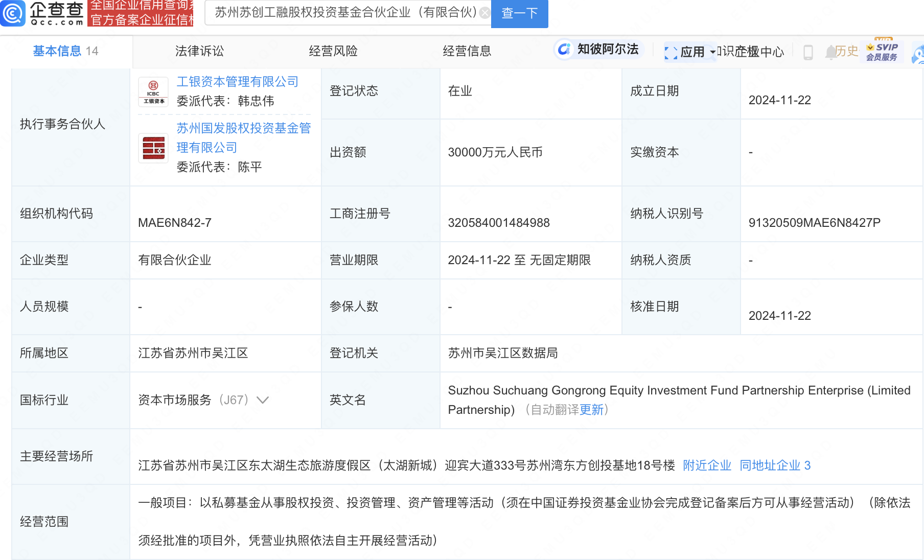Open the 知彼阿尔法 AI assistant

tap(598, 50)
